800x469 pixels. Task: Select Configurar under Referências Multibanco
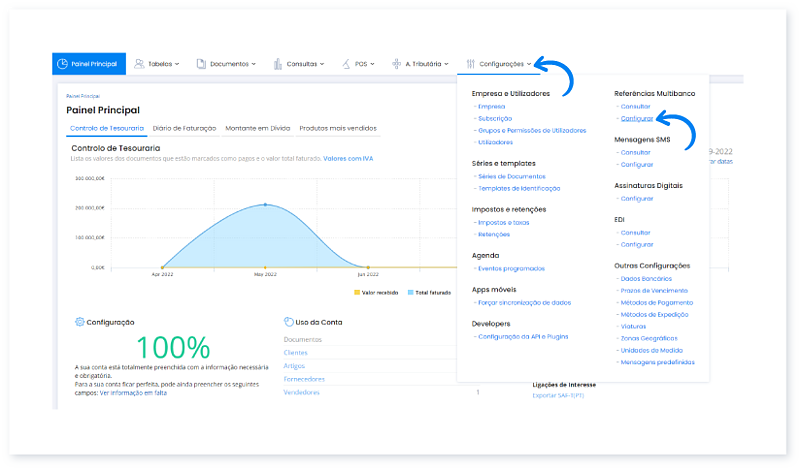pyautogui.click(x=637, y=118)
